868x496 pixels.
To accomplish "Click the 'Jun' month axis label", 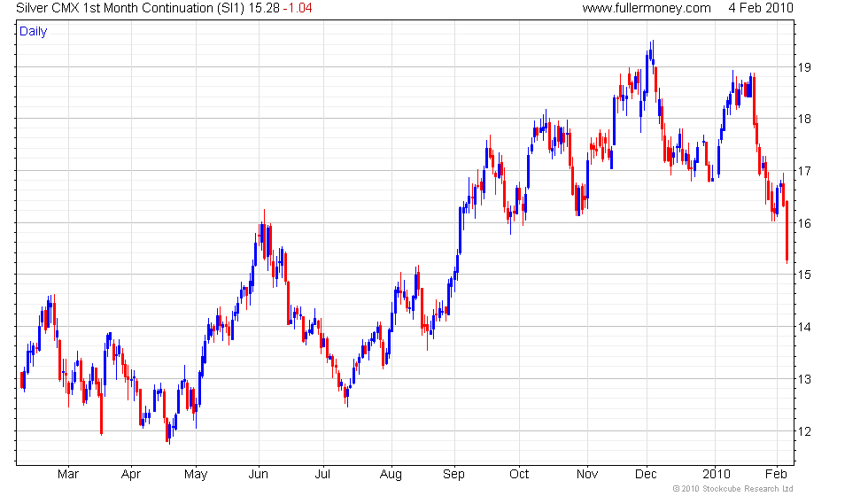I will (259, 475).
